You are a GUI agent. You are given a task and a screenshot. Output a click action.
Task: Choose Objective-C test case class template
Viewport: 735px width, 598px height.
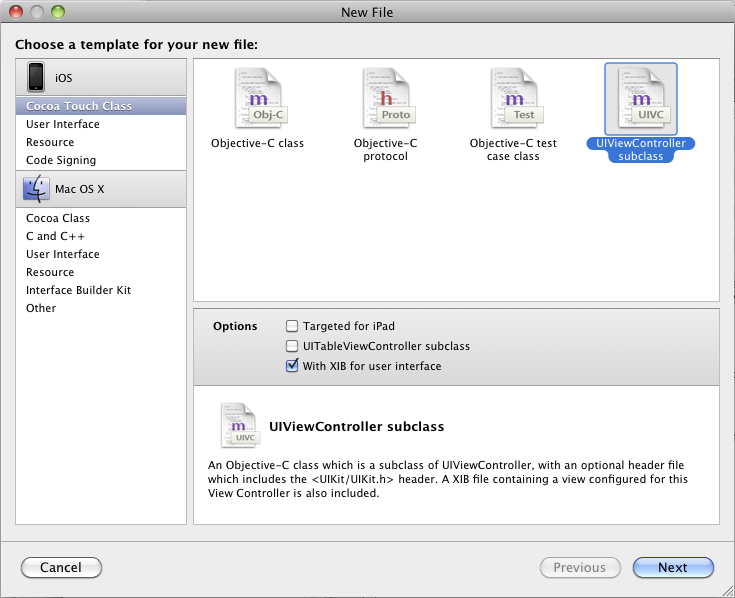[516, 98]
